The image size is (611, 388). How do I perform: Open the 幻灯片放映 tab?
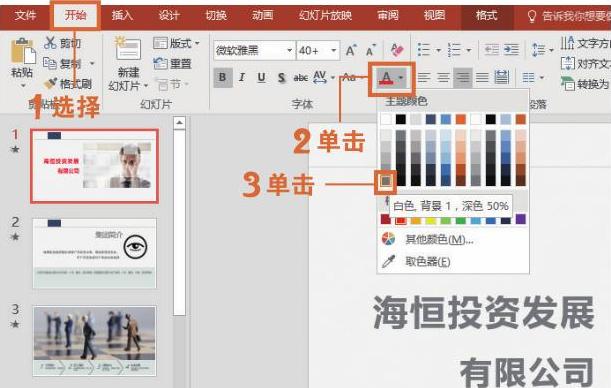[325, 16]
